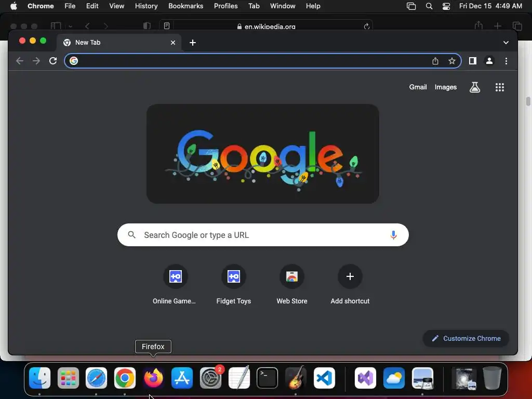Open the Search Labs flask icon
The width and height of the screenshot is (532, 399).
click(475, 87)
